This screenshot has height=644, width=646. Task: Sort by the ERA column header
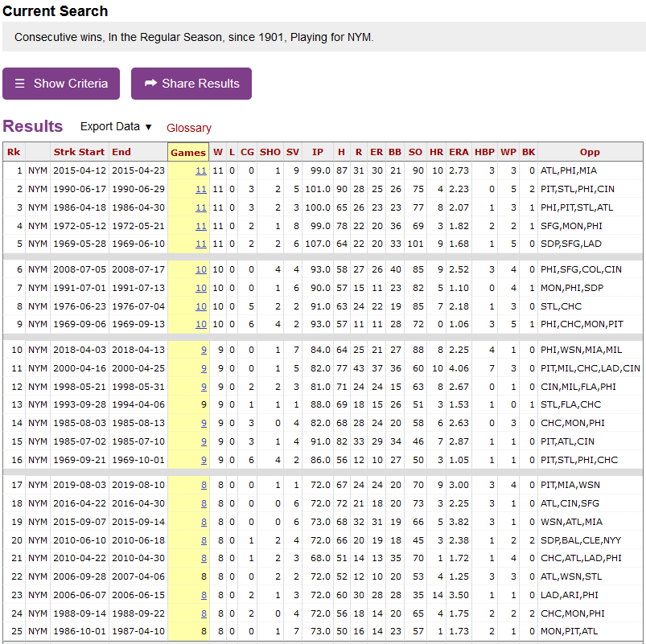coord(459,152)
